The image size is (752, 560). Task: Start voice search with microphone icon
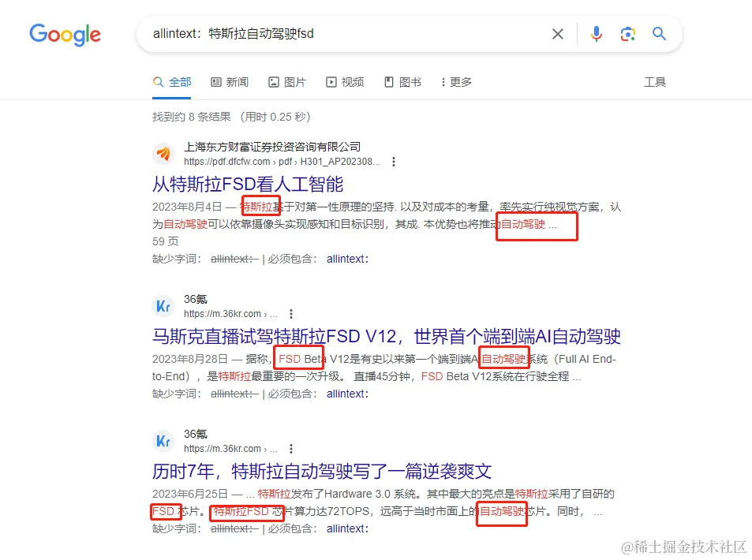(596, 34)
